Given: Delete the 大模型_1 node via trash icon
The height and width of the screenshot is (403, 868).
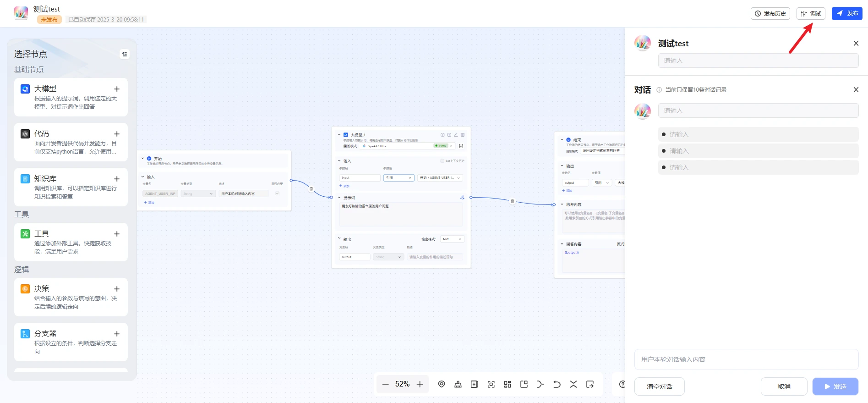Looking at the screenshot, I should click(x=463, y=135).
